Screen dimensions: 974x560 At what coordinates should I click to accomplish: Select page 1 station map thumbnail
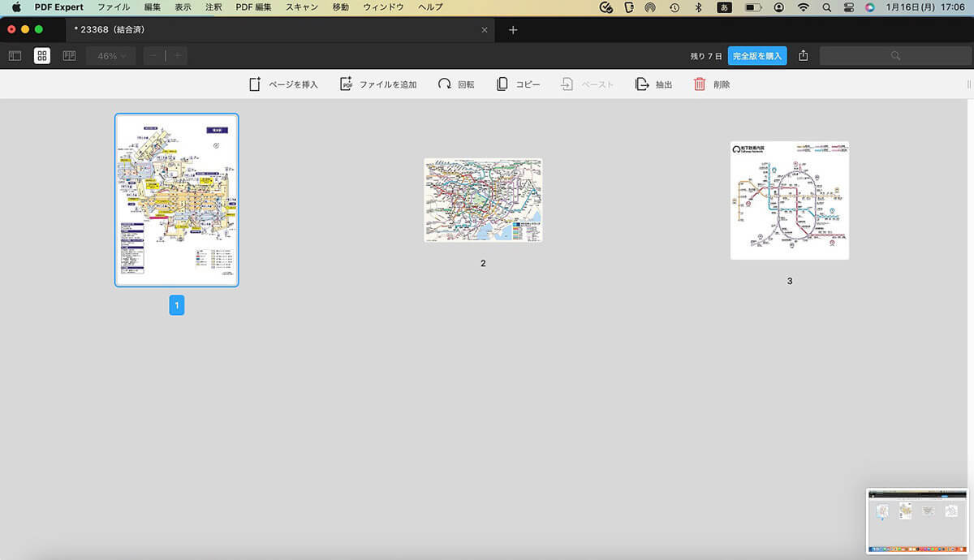(x=177, y=200)
